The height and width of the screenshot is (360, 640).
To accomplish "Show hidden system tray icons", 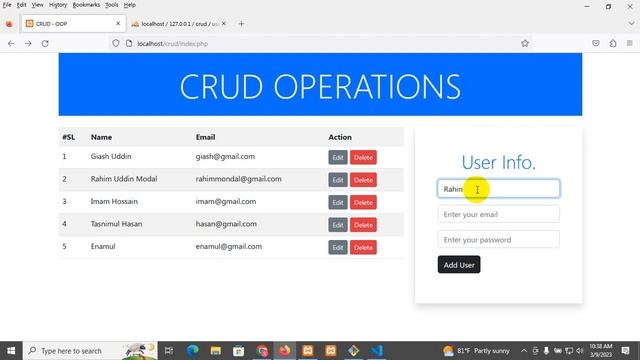I will [524, 351].
